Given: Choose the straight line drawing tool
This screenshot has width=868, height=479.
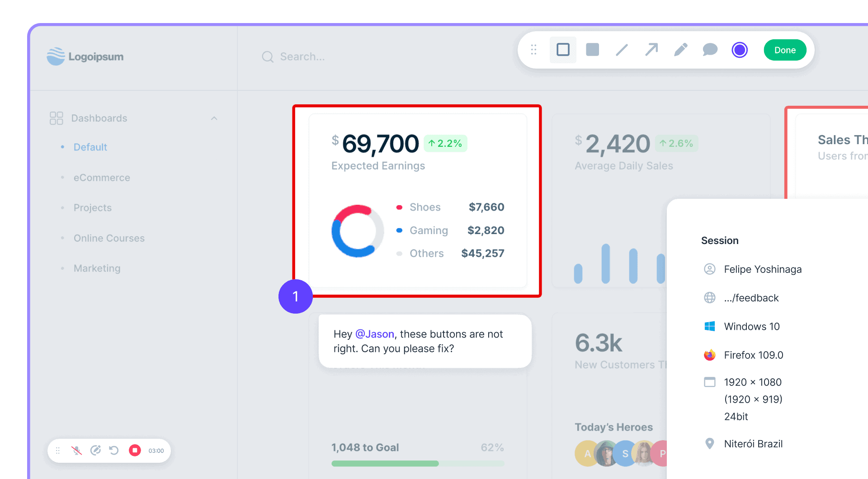Looking at the screenshot, I should coord(622,50).
